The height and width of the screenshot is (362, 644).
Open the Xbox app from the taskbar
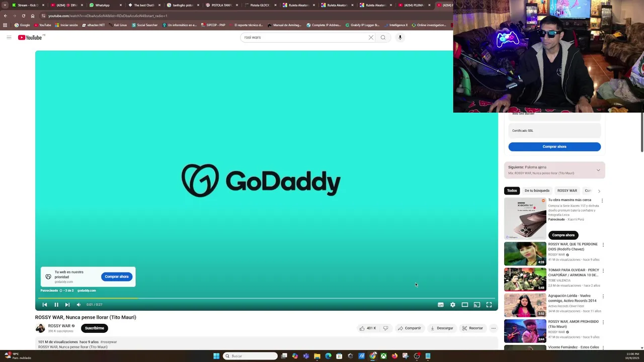tap(383, 356)
